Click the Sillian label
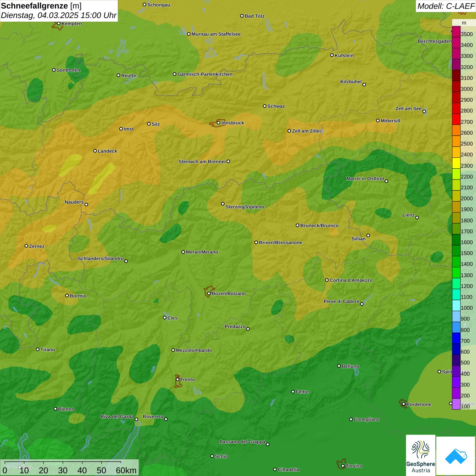Viewport: 476px width, 476px height. 358,239
